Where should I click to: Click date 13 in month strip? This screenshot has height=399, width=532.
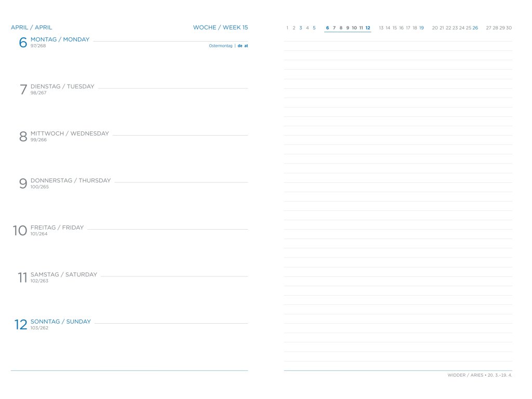tap(381, 28)
